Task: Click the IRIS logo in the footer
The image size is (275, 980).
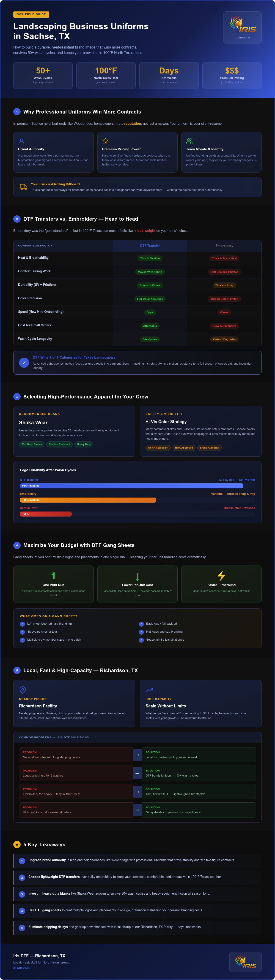Action: point(246,961)
